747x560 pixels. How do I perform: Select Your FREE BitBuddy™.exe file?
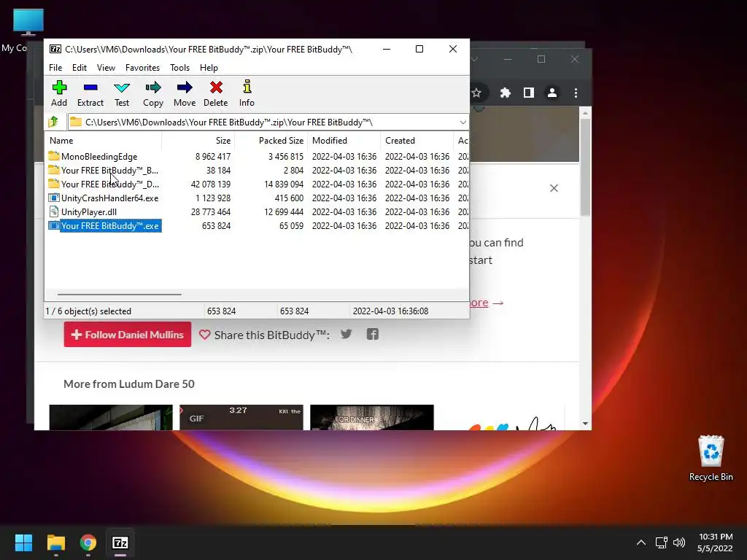(104, 226)
